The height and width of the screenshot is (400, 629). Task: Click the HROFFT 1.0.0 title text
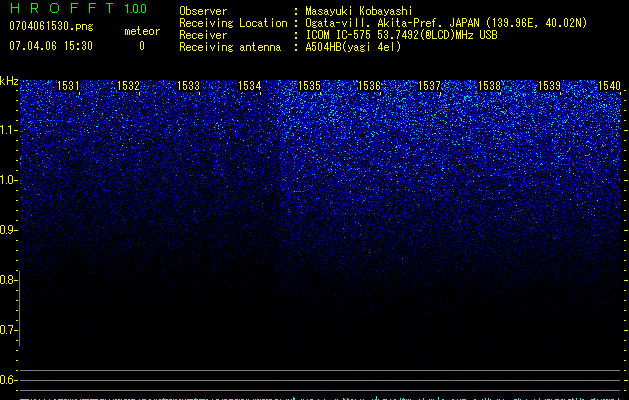78,8
